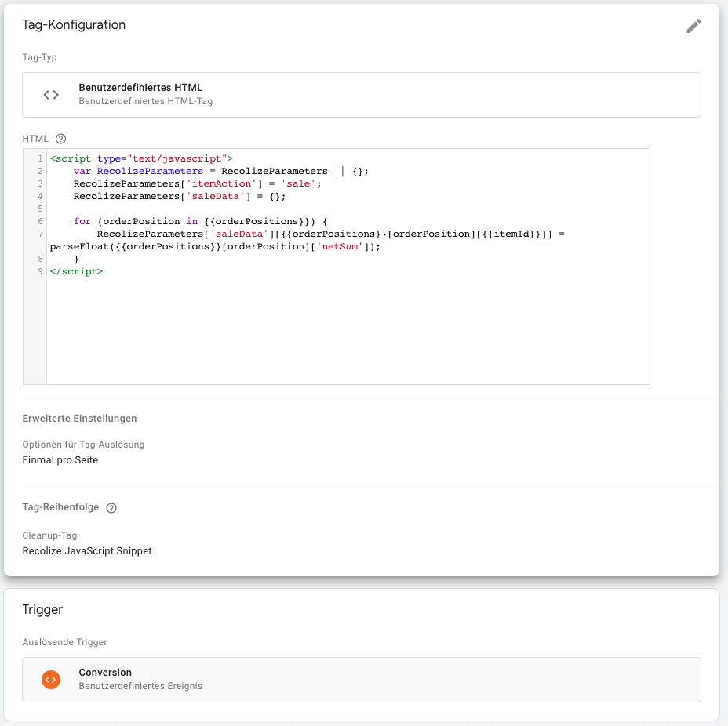
Task: Click inside the HTML code editor empty area
Action: (x=348, y=329)
